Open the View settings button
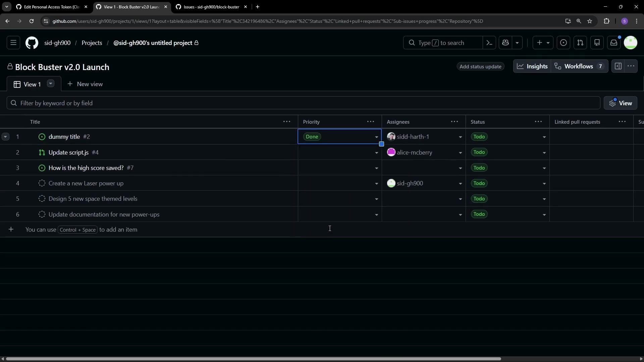 [x=621, y=103]
